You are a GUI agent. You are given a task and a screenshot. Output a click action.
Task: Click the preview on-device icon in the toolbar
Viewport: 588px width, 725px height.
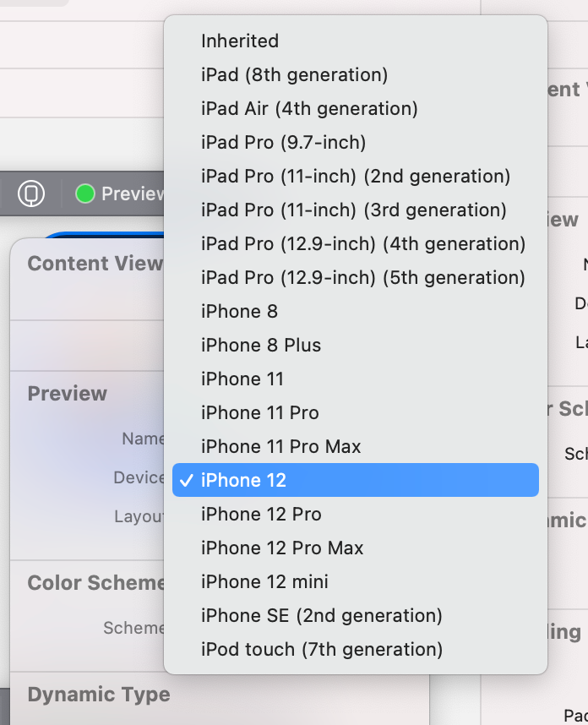[x=31, y=194]
